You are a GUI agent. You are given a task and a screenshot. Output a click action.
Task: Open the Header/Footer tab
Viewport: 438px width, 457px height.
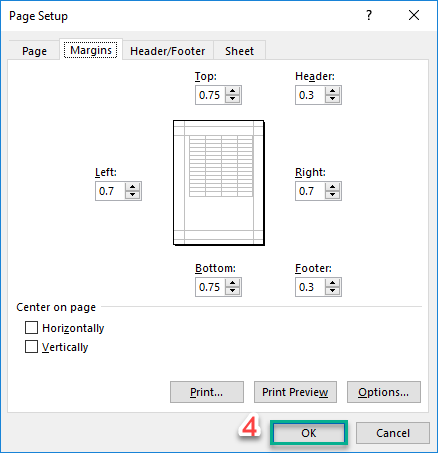(168, 51)
